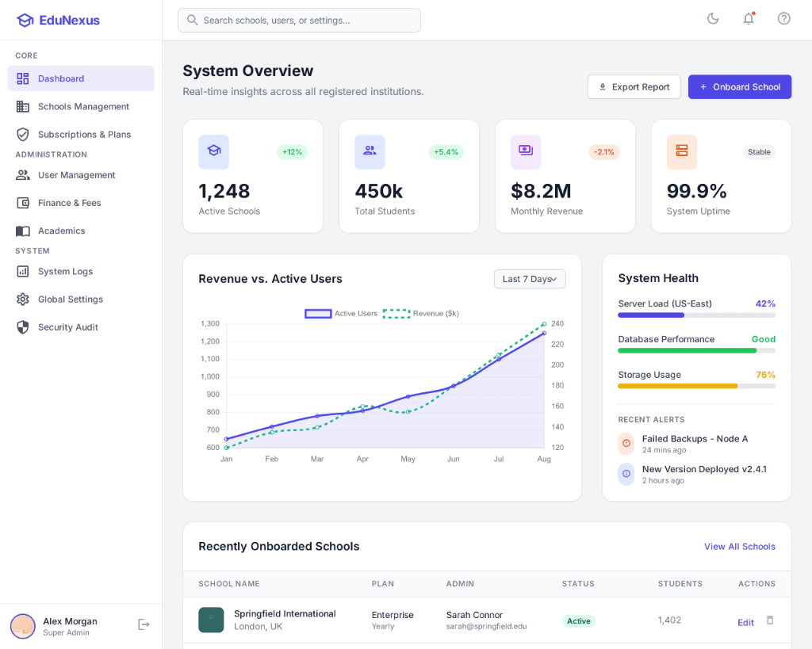The image size is (812, 649).
Task: Delete Springfield International using the trash icon
Action: pyautogui.click(x=769, y=620)
